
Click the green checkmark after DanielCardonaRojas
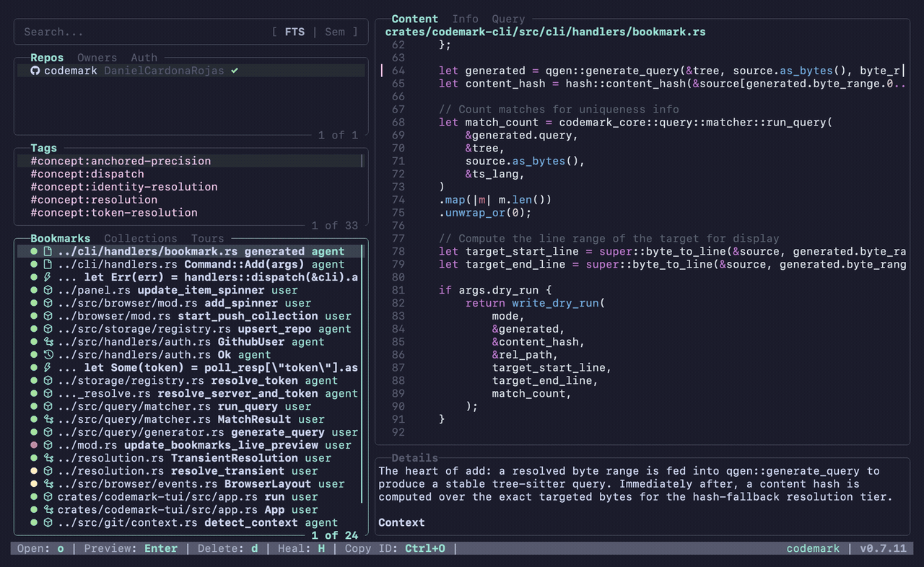pyautogui.click(x=235, y=71)
